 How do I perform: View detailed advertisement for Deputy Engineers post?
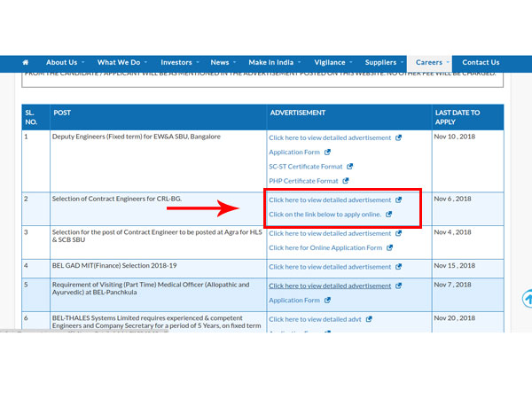(x=330, y=137)
